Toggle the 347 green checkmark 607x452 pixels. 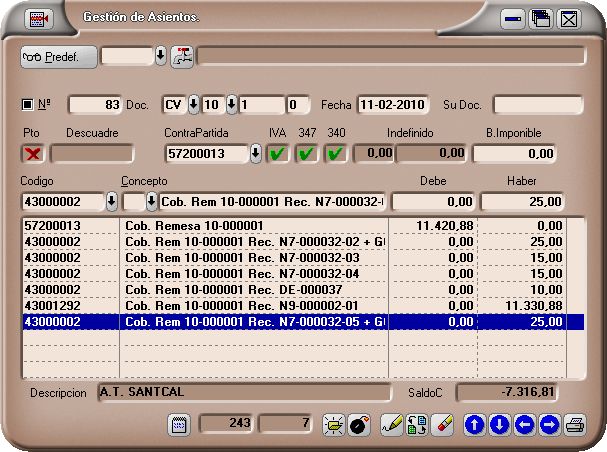coord(307,154)
